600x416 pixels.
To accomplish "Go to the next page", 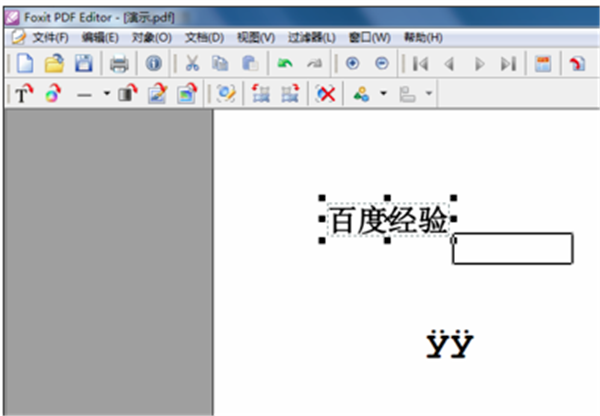I will click(479, 64).
